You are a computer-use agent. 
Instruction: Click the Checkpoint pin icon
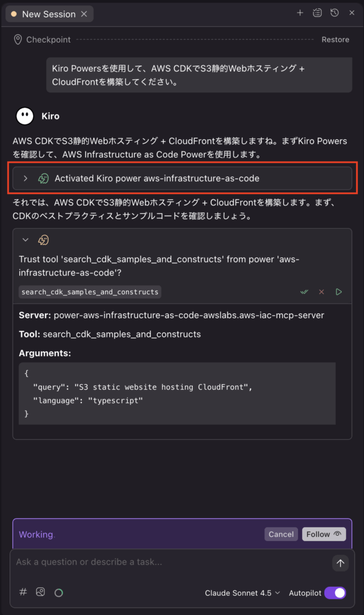tap(18, 40)
